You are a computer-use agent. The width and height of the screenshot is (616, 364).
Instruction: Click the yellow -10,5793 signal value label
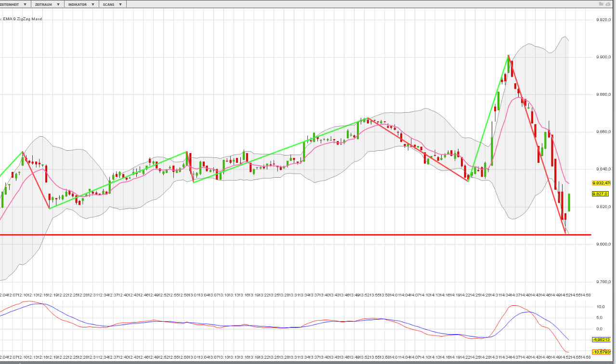[x=602, y=351]
